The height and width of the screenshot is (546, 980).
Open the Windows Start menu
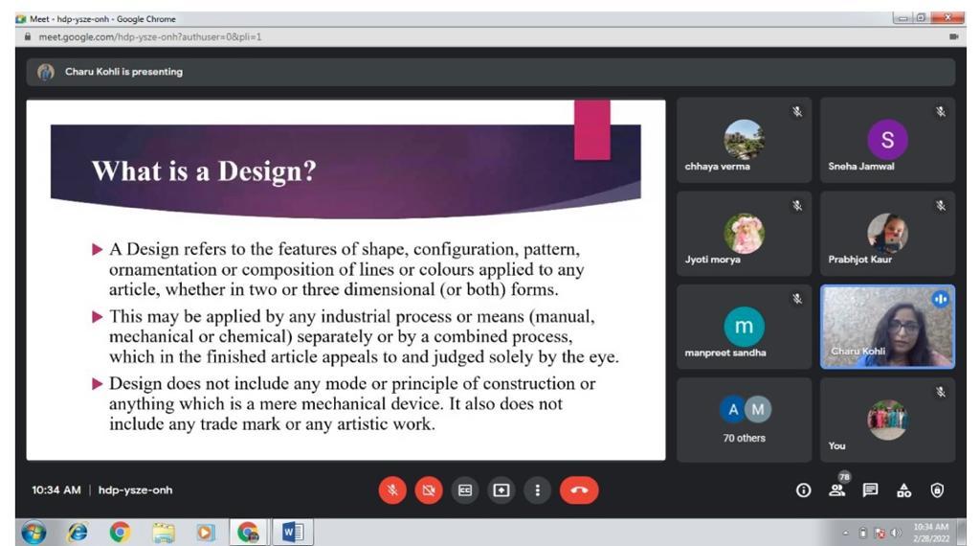32,532
